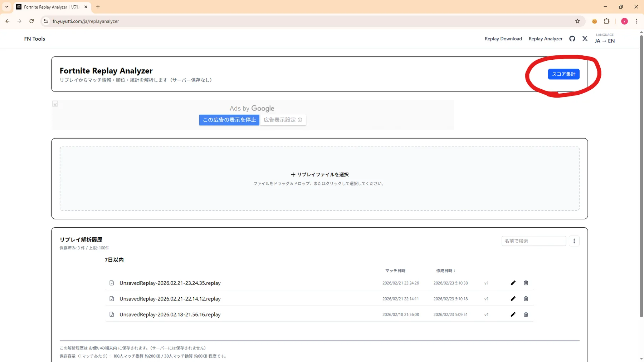Screen dimensions: 644x362
Task: Open the history three-dot options menu
Action: [x=574, y=241]
